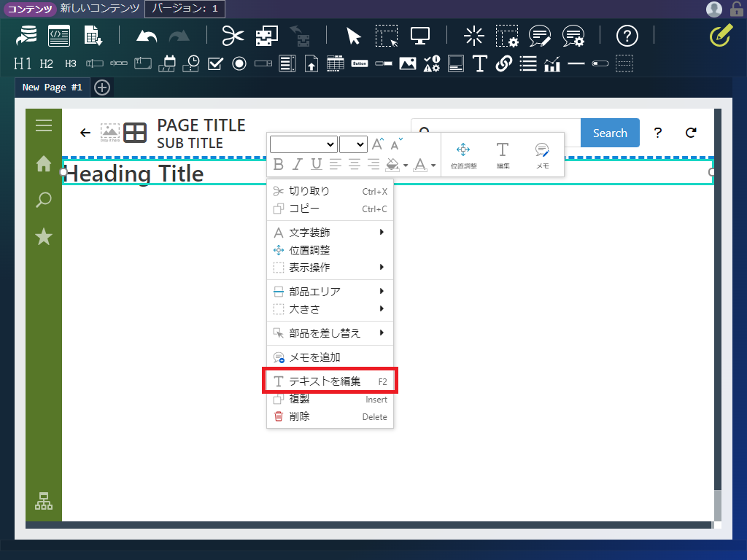Insert a chart graph component
Screen dimensions: 747x560
552,63
